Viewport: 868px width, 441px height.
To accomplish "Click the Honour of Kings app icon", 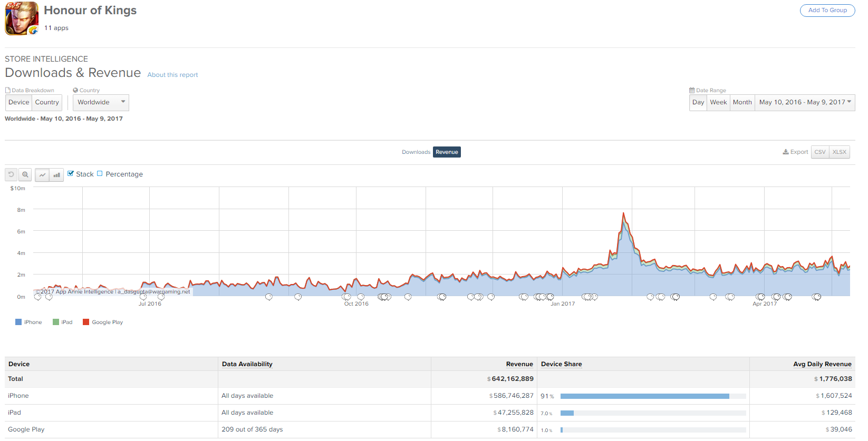I will pos(22,18).
